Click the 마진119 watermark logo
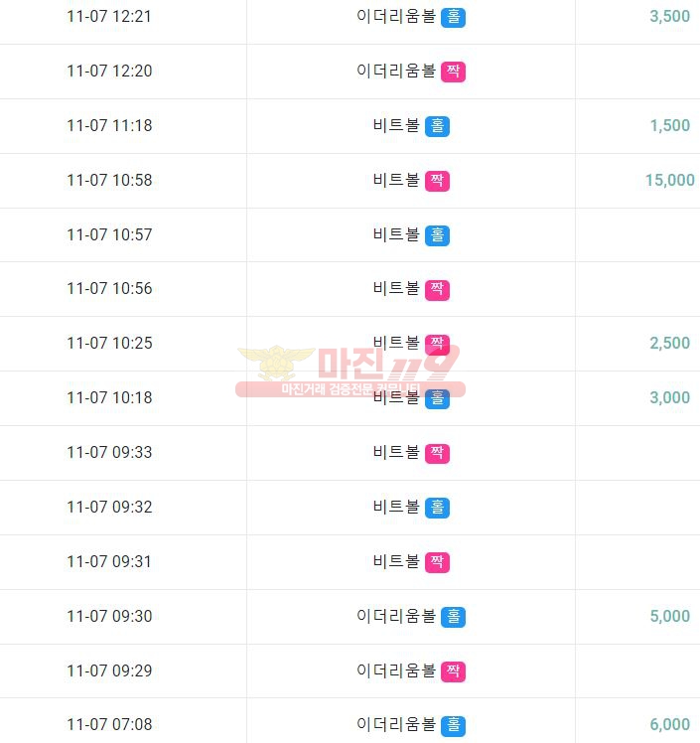The width and height of the screenshot is (700, 743). pyautogui.click(x=350, y=371)
